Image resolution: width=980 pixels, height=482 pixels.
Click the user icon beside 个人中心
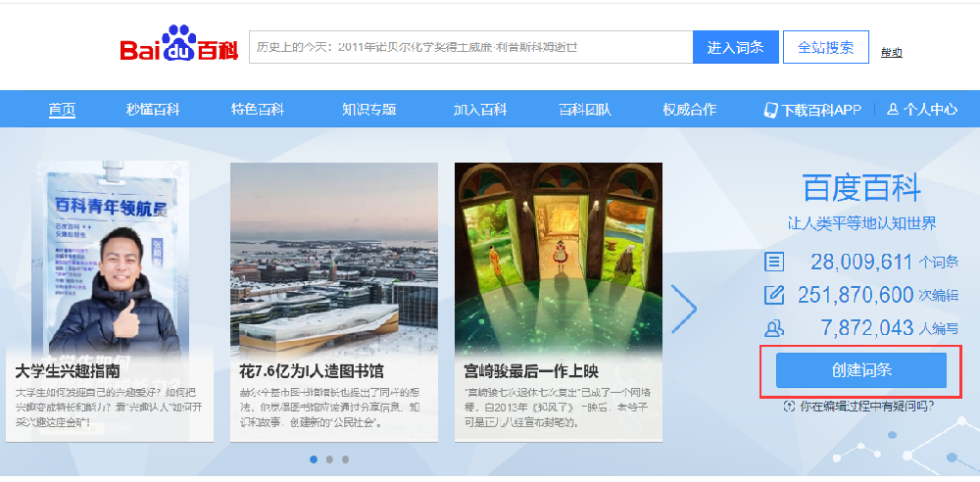coord(893,110)
